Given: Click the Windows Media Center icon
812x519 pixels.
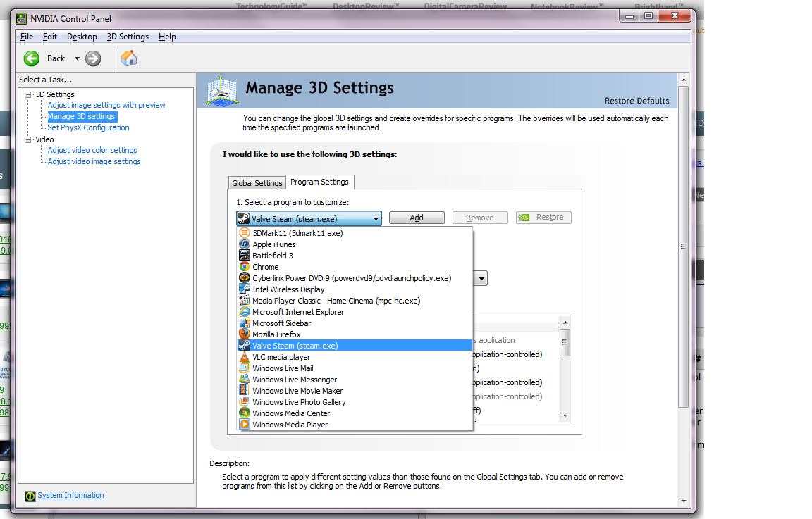Looking at the screenshot, I should click(x=245, y=413).
